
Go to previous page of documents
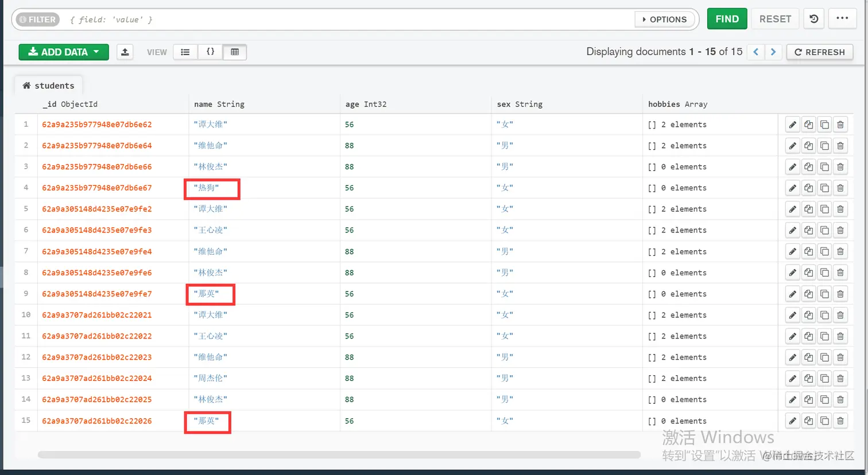coord(756,52)
